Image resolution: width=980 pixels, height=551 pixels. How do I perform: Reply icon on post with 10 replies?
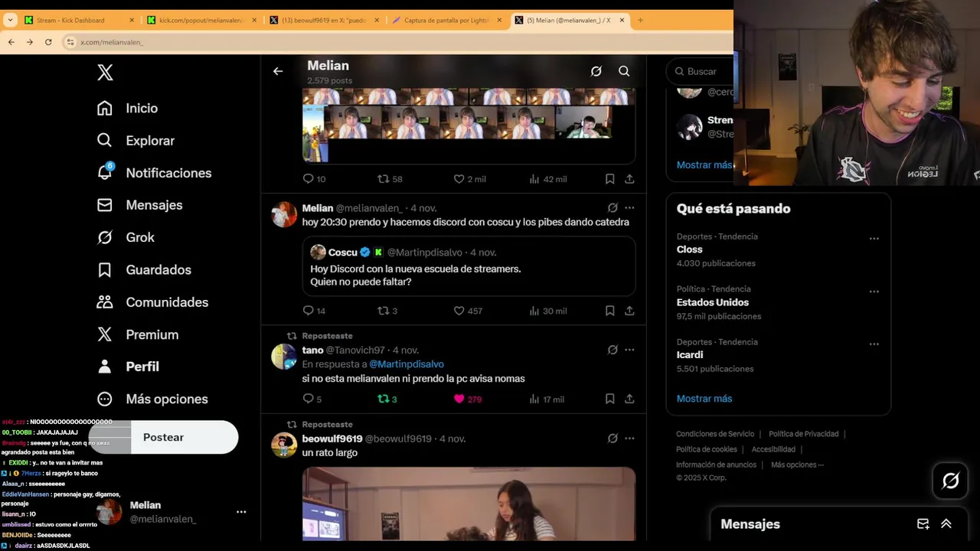point(309,178)
